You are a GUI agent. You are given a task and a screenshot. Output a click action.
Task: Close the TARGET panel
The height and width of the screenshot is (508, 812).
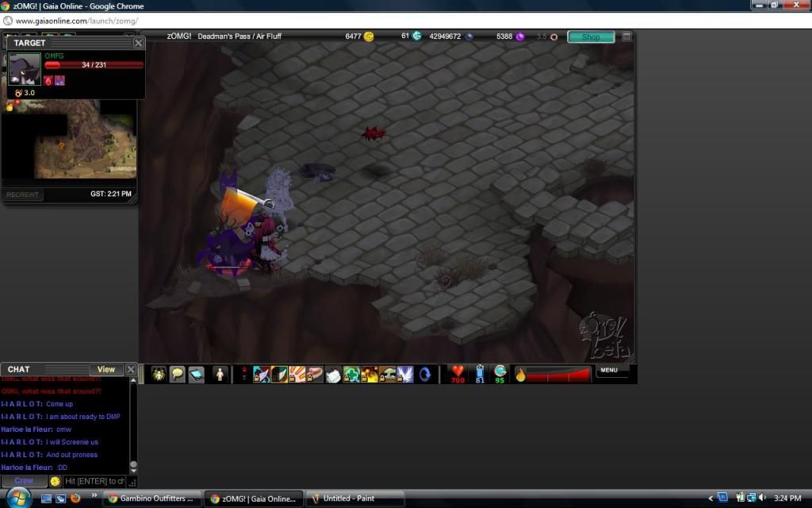[x=138, y=43]
